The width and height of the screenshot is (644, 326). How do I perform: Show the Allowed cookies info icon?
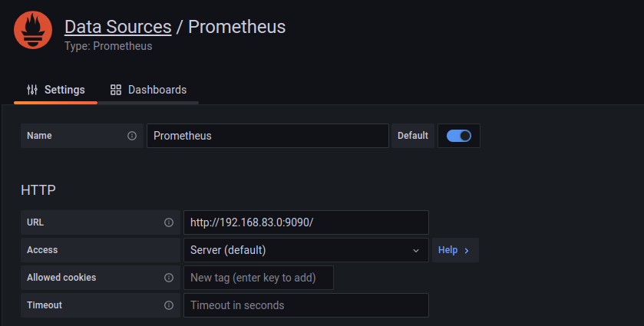(x=169, y=278)
